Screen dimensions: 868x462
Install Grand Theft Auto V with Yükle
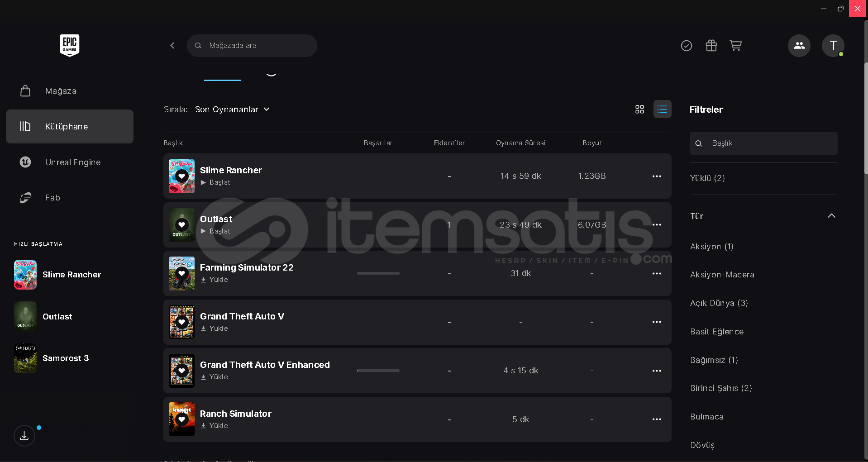point(215,329)
